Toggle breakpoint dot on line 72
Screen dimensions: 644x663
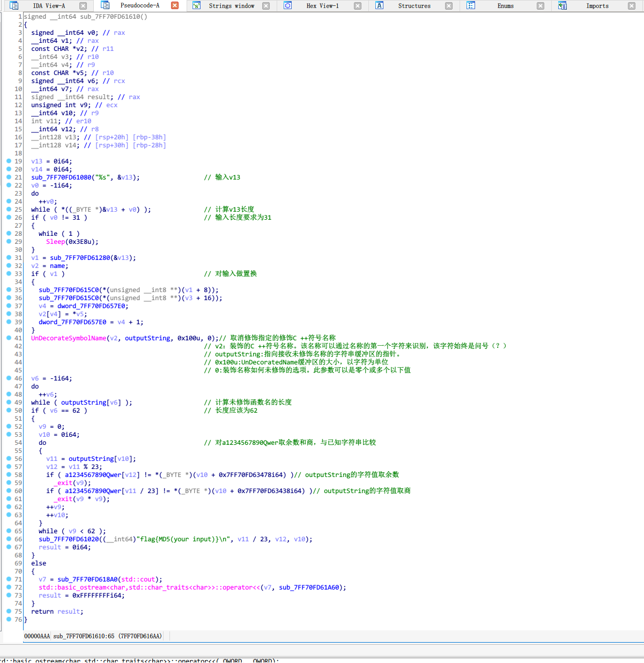(9, 587)
